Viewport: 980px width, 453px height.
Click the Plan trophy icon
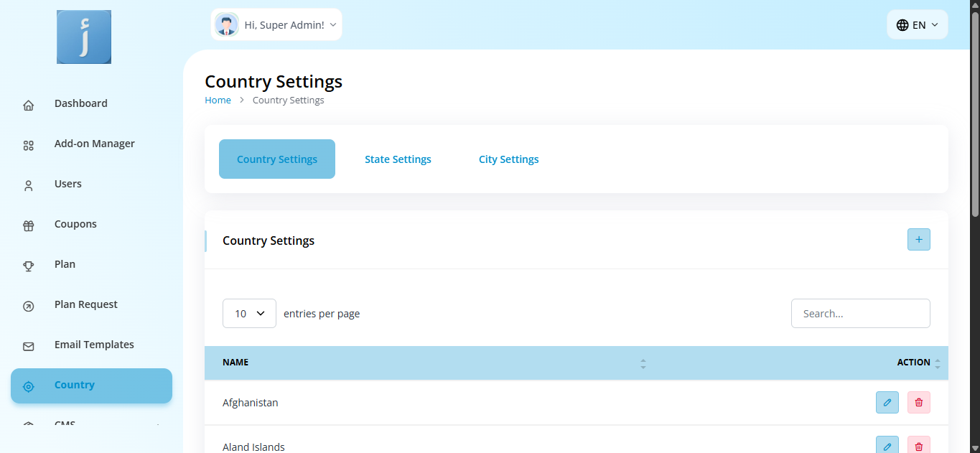point(29,266)
